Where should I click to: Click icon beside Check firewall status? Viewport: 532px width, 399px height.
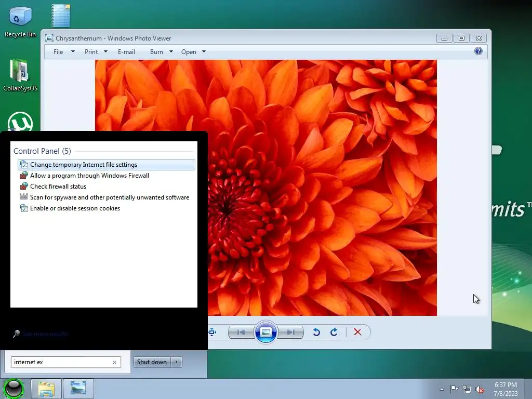24,186
